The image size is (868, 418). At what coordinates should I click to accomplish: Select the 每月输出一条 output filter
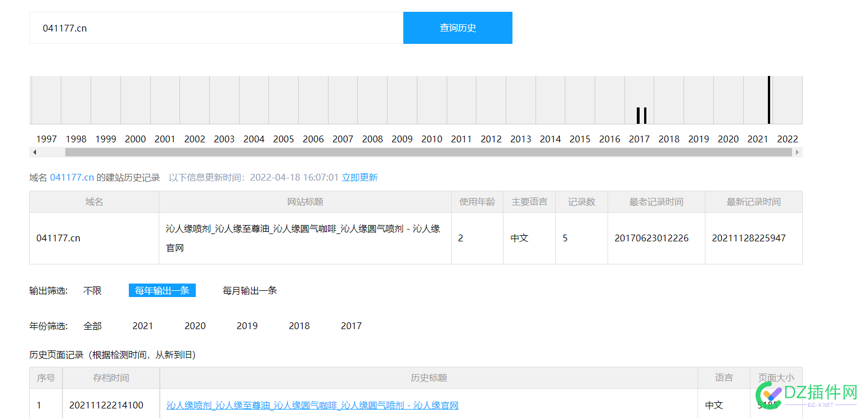tap(250, 290)
